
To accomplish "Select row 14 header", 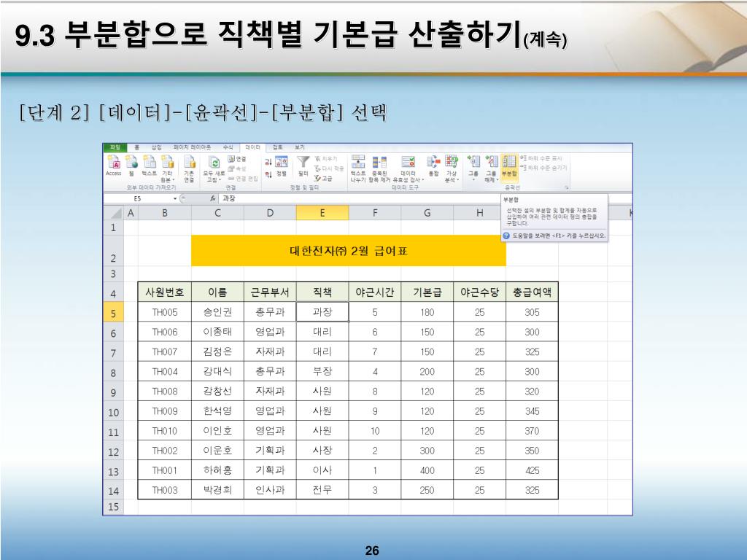I will coord(113,491).
